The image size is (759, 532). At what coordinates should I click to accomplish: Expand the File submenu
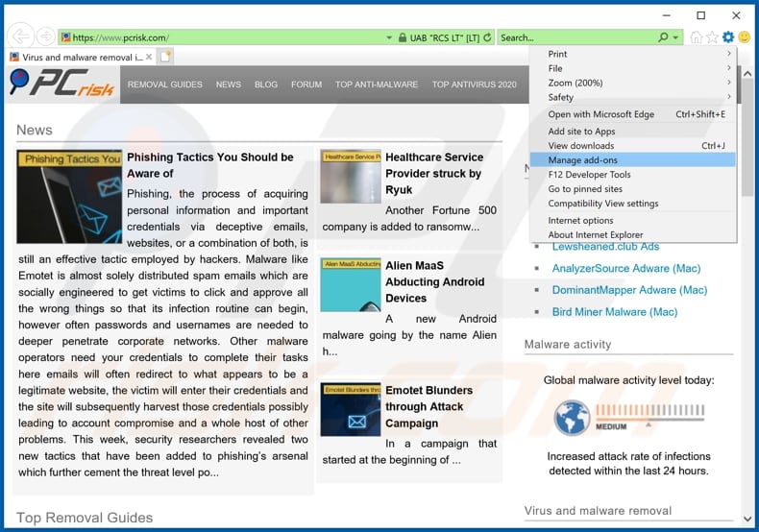[x=633, y=69]
